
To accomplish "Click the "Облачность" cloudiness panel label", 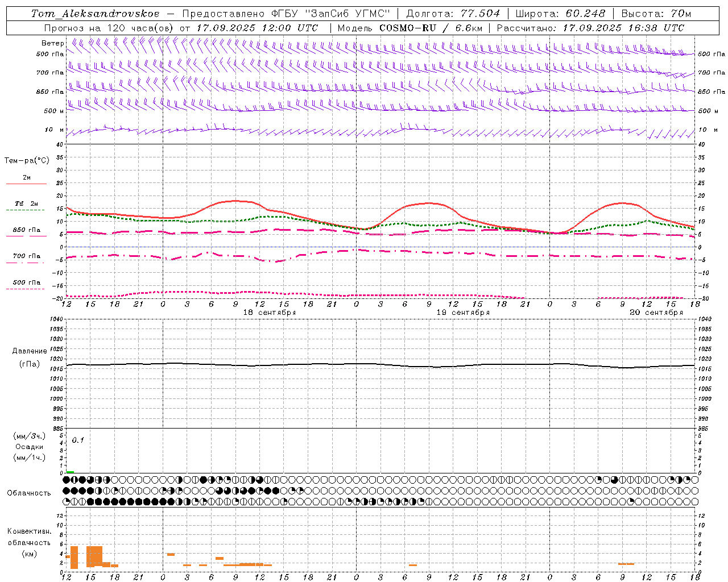I will [x=29, y=493].
